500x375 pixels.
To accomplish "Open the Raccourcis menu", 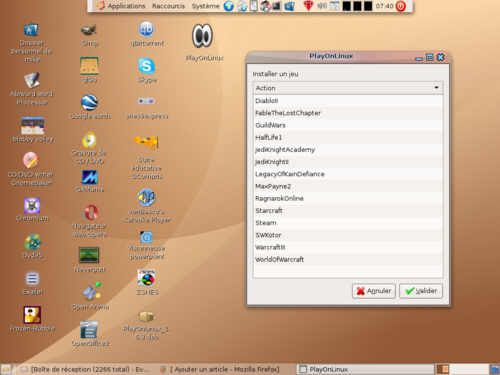I will point(168,6).
